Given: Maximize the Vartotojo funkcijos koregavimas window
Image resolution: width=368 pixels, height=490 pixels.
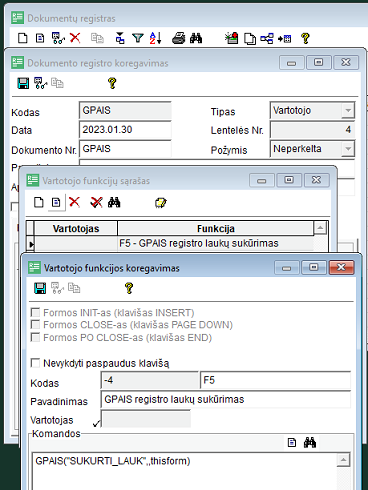Looking at the screenshot, I should (314, 267).
